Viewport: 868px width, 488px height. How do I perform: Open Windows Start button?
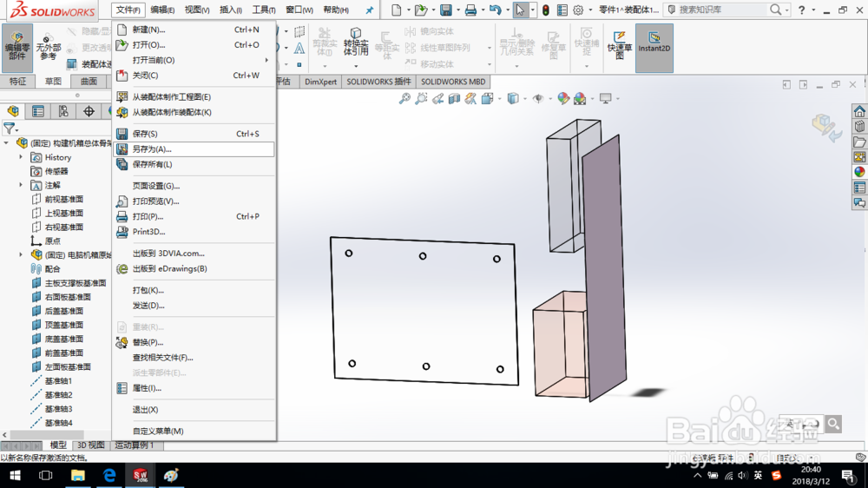[15, 475]
